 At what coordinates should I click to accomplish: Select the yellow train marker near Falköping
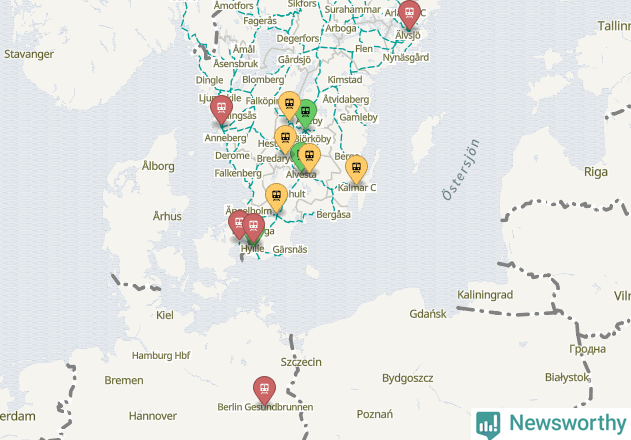pyautogui.click(x=290, y=106)
